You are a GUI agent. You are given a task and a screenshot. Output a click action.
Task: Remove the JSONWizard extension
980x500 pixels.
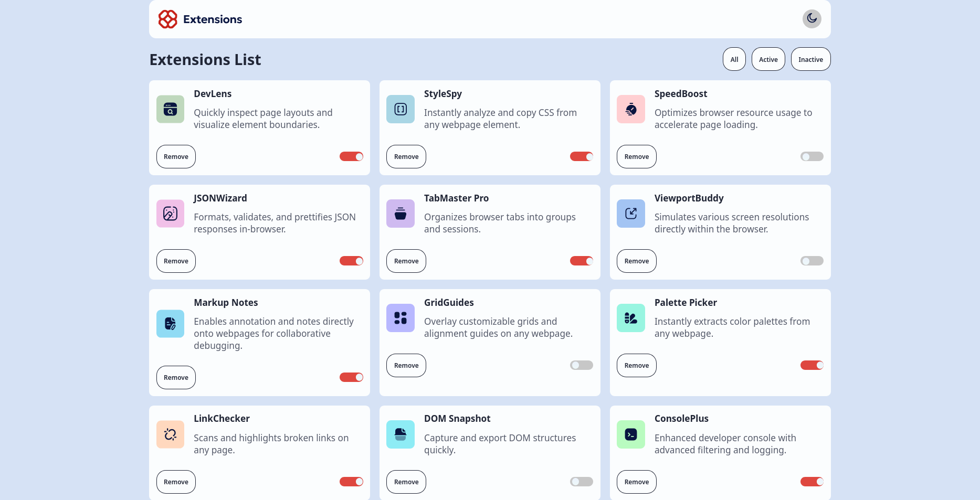coord(176,261)
